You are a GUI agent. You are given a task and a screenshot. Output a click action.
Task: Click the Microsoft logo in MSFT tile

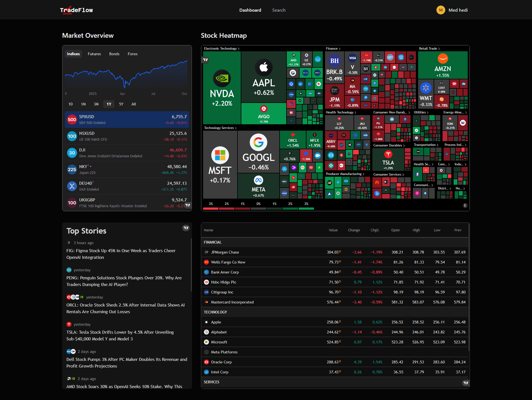(220, 155)
